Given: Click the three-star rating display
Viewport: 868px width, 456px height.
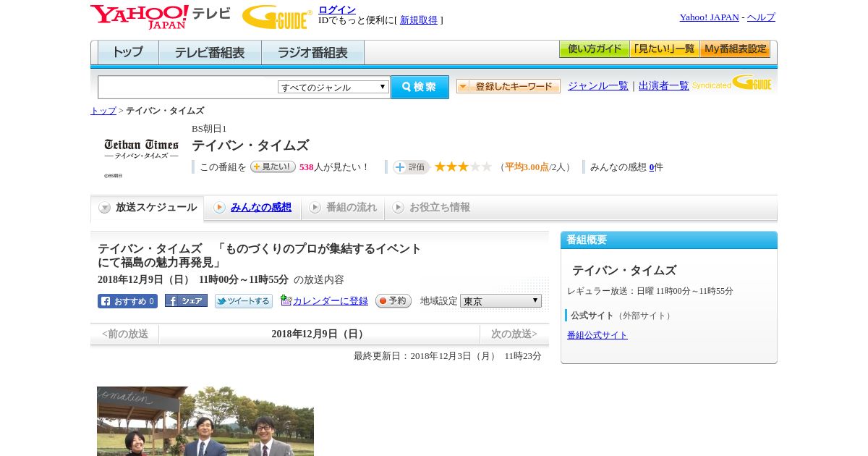Looking at the screenshot, I should click(463, 167).
